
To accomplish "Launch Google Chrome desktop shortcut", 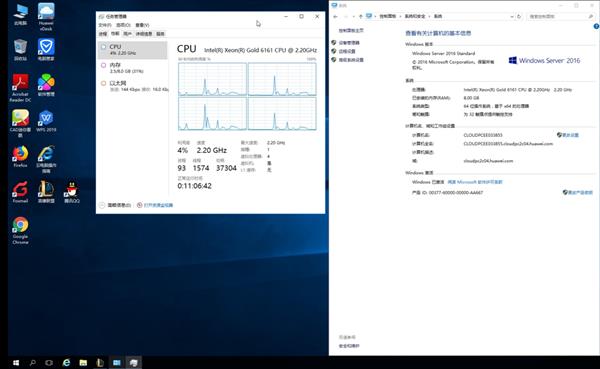I will click(x=20, y=230).
